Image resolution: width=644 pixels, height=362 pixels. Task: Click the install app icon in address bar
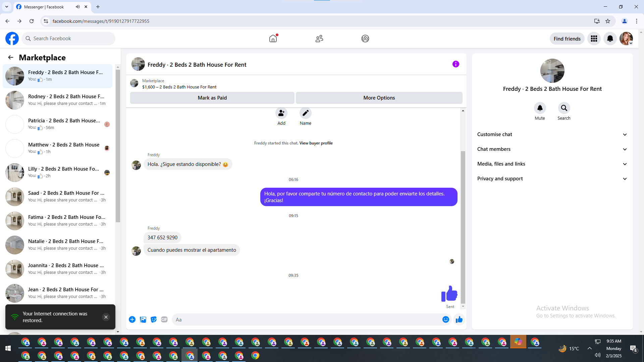[x=597, y=21]
